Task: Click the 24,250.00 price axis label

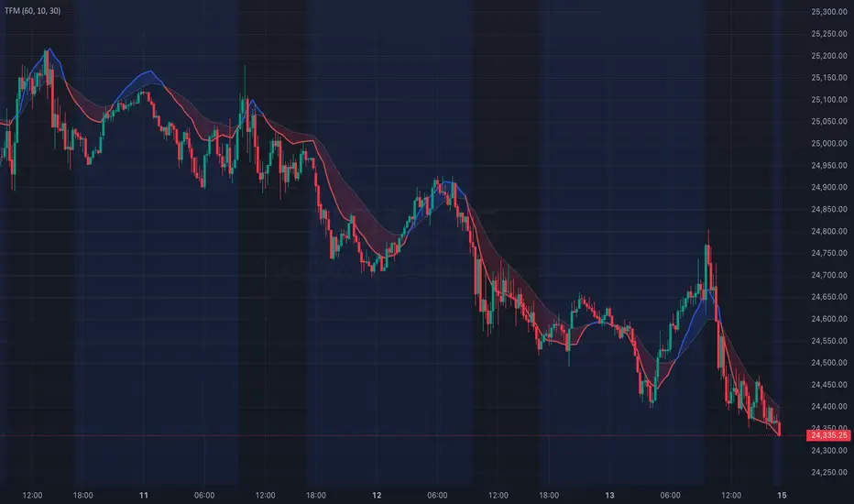Action: 829,473
